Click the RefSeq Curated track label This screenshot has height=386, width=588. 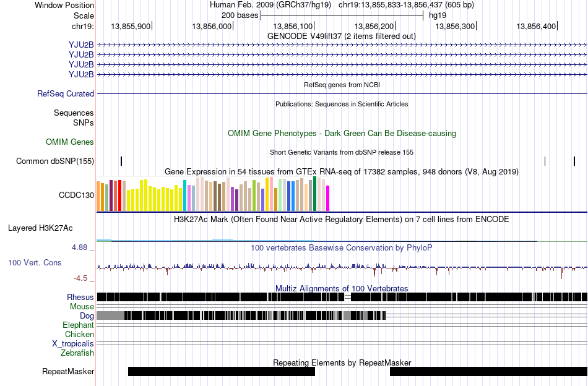[x=66, y=93]
